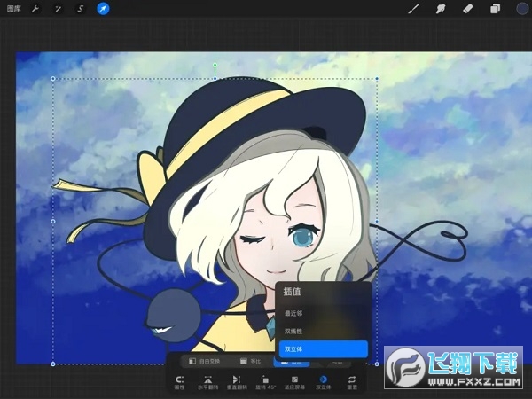Click top-middle transform edge handle
Image resolution: width=532 pixels, height=399 pixels.
pyautogui.click(x=215, y=79)
